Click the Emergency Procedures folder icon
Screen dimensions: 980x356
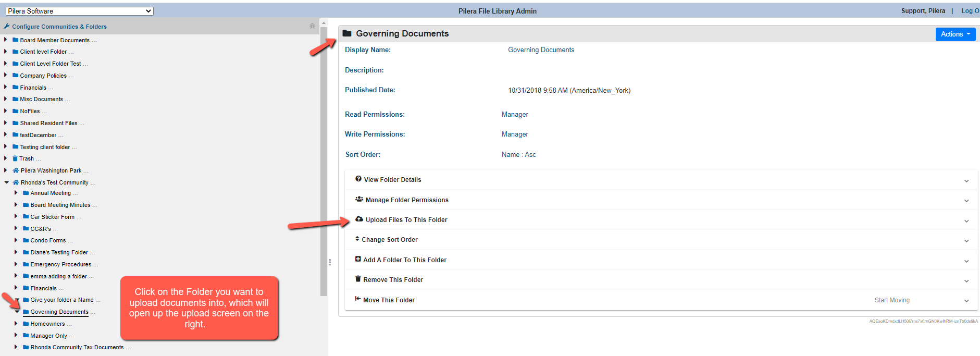(x=26, y=264)
